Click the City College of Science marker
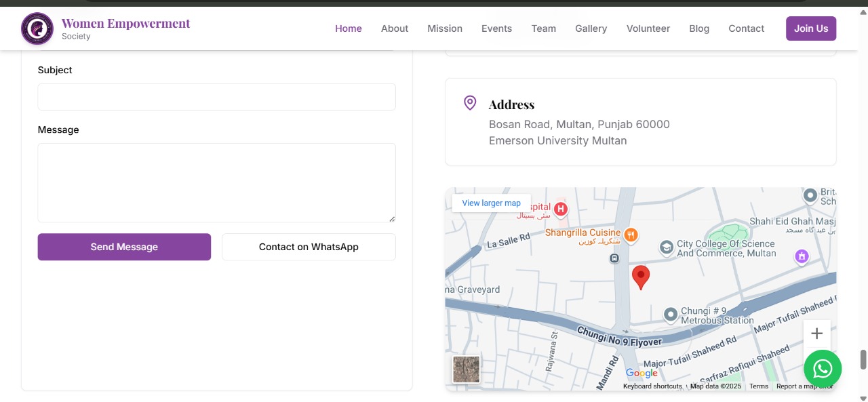The width and height of the screenshot is (868, 402). click(x=666, y=247)
